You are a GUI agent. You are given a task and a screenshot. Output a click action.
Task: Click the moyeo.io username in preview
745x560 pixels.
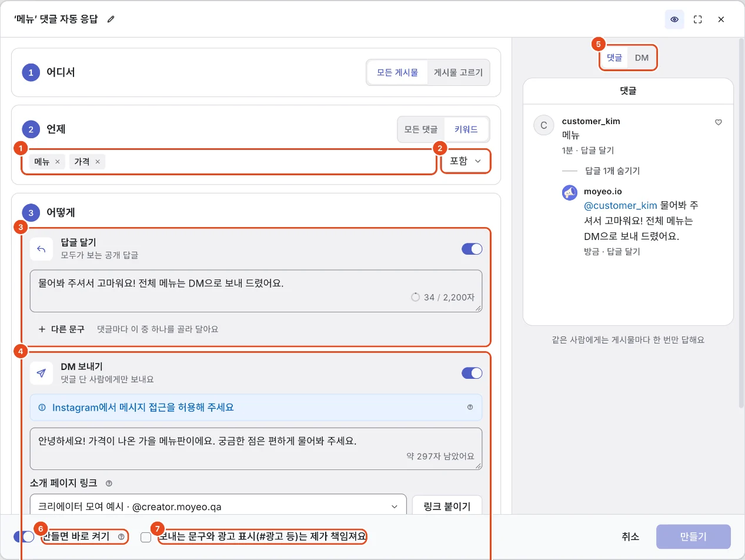603,192
